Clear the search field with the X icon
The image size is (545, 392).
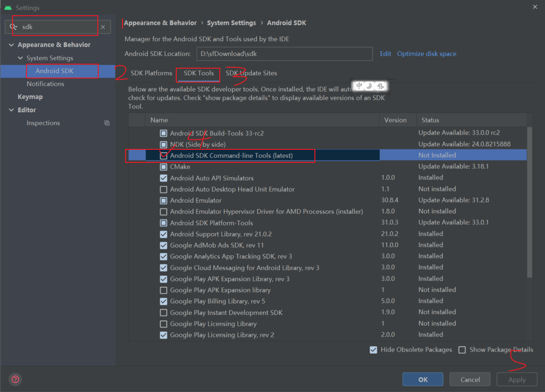click(x=103, y=27)
